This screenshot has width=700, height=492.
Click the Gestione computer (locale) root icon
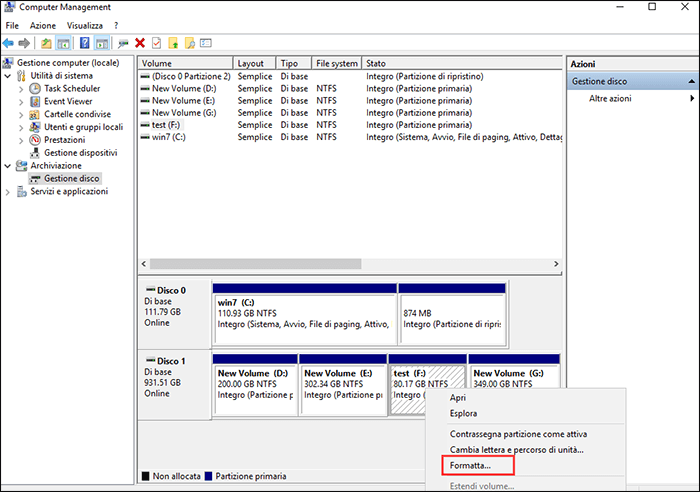pyautogui.click(x=8, y=63)
